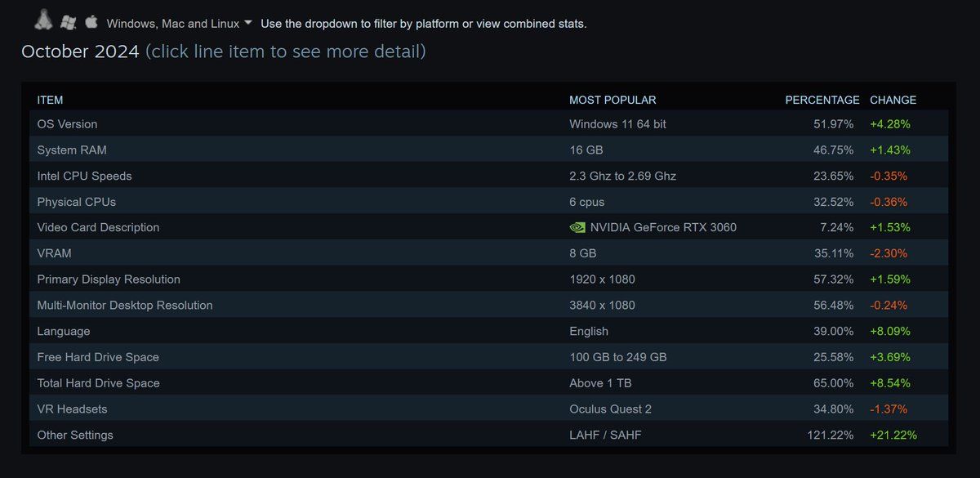View Free Hard Drive Space details

pyautogui.click(x=488, y=357)
